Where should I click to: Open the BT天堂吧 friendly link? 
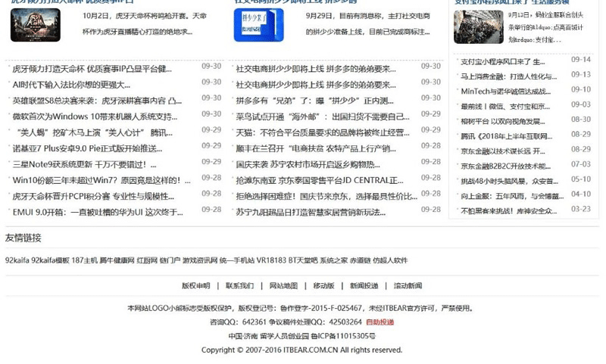[303, 260]
